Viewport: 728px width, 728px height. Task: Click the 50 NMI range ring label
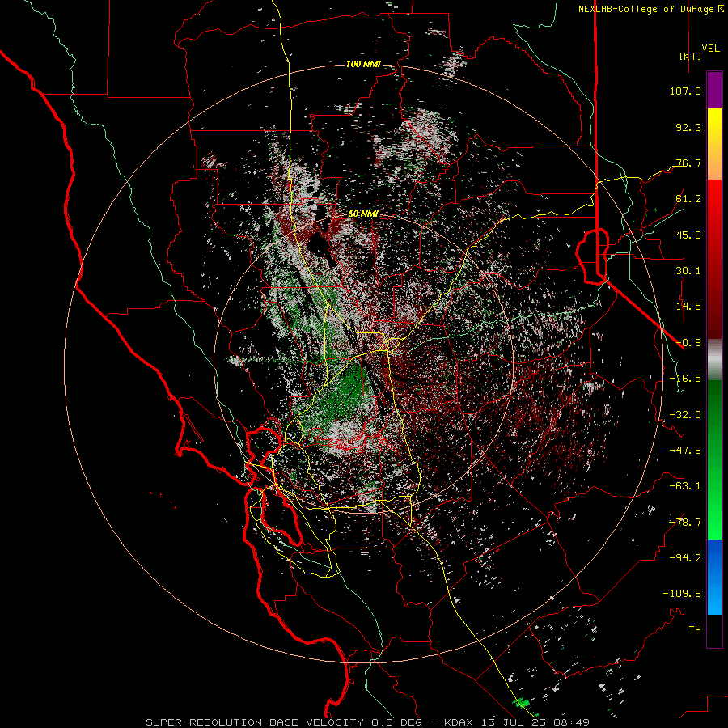click(363, 214)
